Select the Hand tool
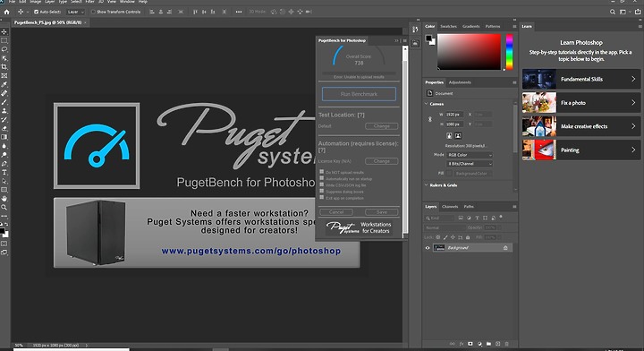 (4, 199)
